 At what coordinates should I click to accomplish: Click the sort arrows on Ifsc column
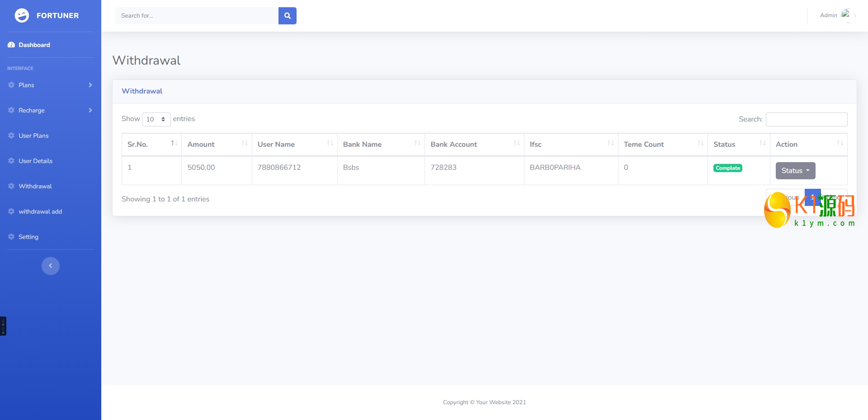[x=611, y=144]
